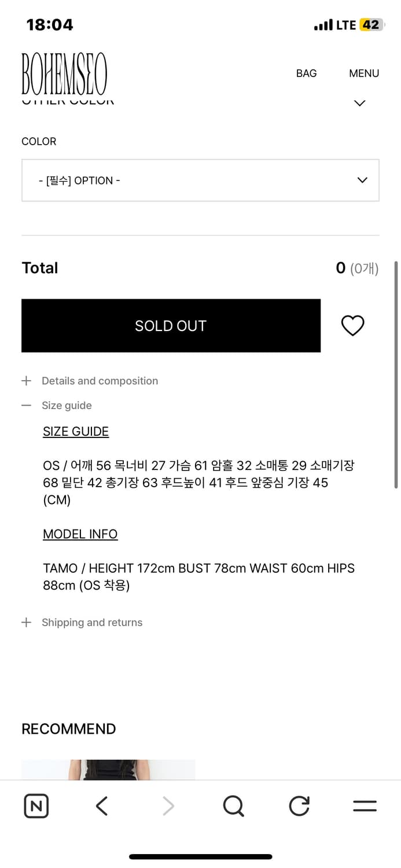This screenshot has height=868, width=401.
Task: Navigate back using the browser back arrow
Action: click(101, 806)
